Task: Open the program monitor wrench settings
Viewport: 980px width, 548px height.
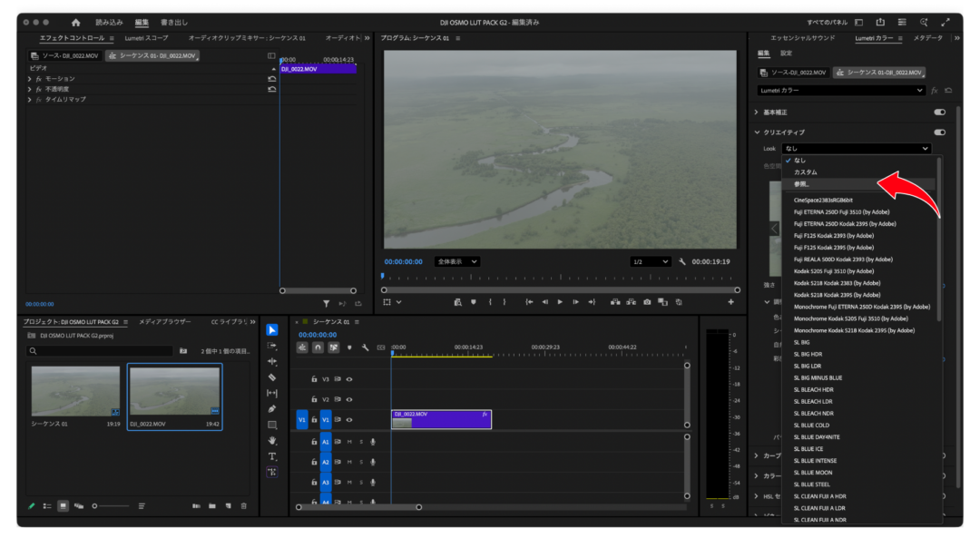Action: (681, 262)
